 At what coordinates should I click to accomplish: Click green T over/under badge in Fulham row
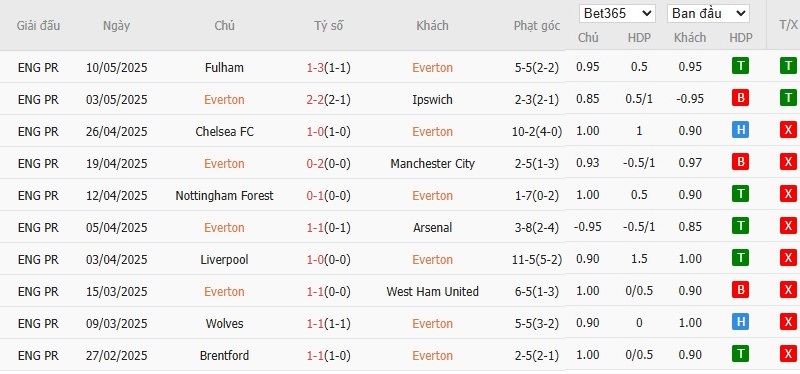click(788, 66)
